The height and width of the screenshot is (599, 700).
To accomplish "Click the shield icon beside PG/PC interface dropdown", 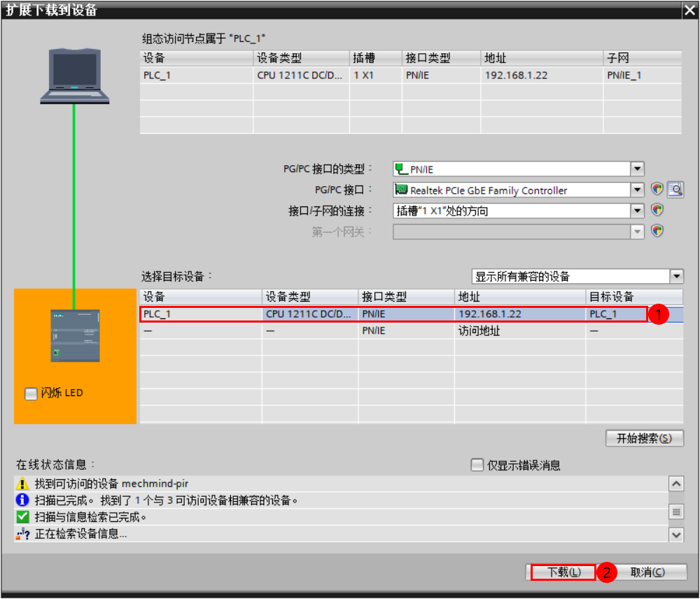I will [x=657, y=189].
